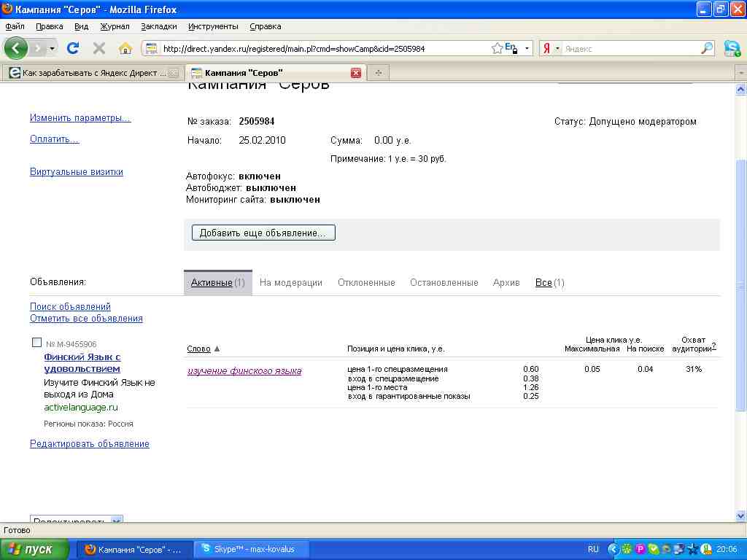Click the Firefox logo in the title bar
Viewport: 747px width, 560px height.
pos(7,9)
